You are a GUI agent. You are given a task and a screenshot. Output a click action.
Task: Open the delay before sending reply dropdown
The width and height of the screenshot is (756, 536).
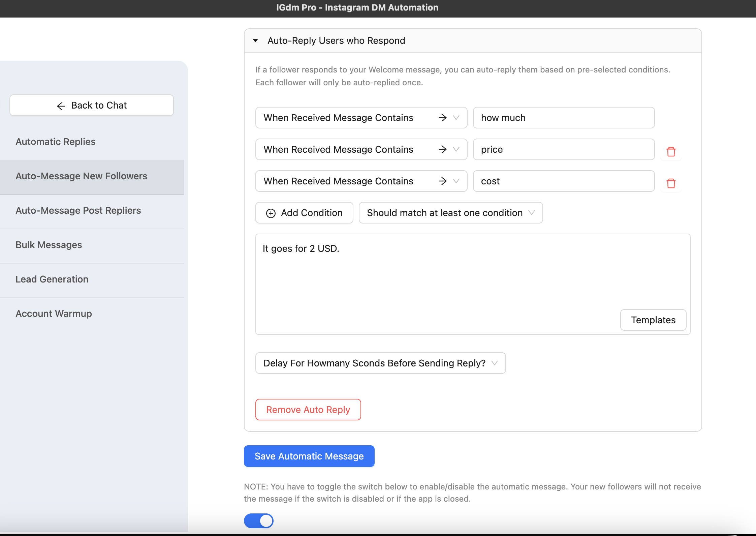380,363
